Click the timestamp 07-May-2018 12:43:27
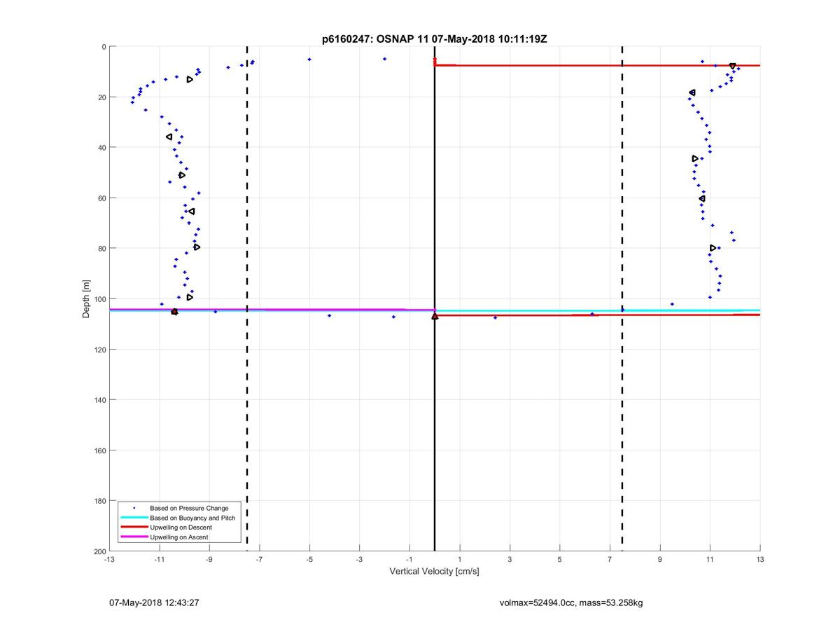 point(153,602)
